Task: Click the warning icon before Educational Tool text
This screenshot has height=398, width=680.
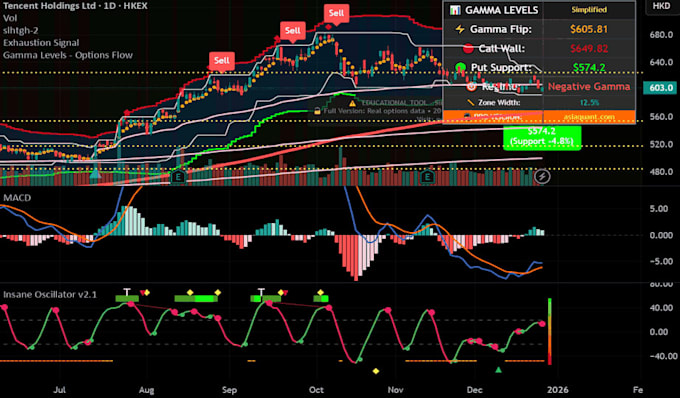Action: [353, 103]
